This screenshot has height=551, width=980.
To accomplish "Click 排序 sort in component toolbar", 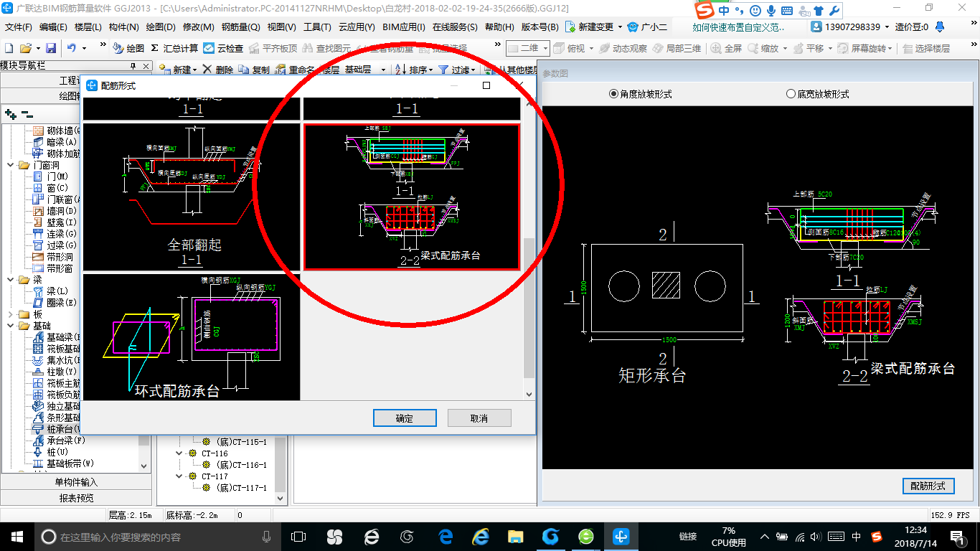I will (x=415, y=70).
